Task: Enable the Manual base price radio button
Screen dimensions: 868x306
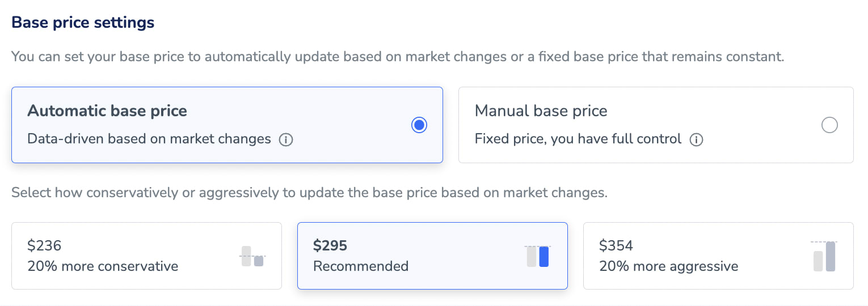Action: [x=829, y=125]
